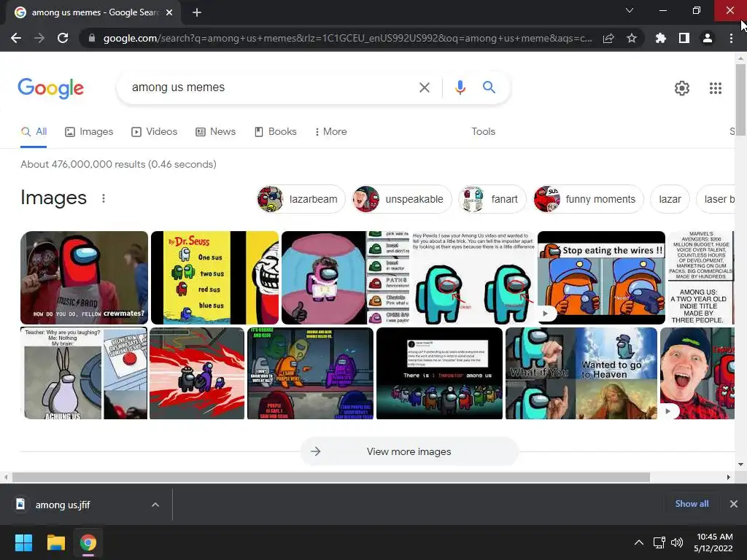Filter images by funny moments chip

tap(588, 199)
